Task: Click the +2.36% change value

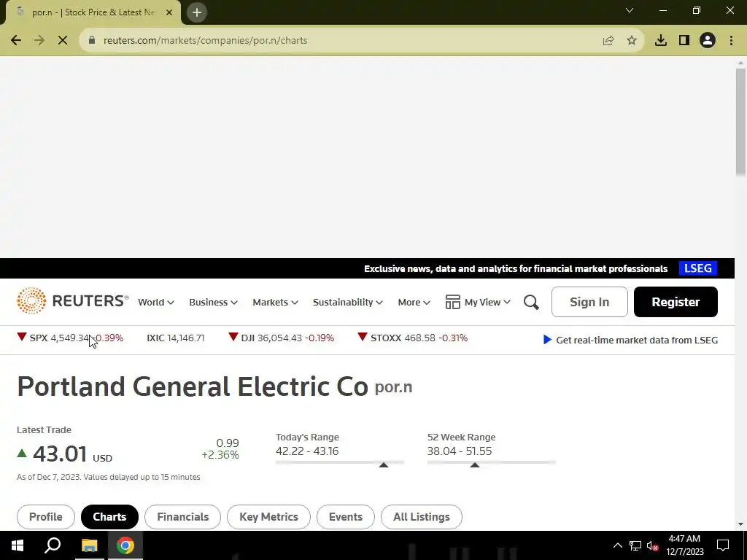Action: (x=220, y=455)
